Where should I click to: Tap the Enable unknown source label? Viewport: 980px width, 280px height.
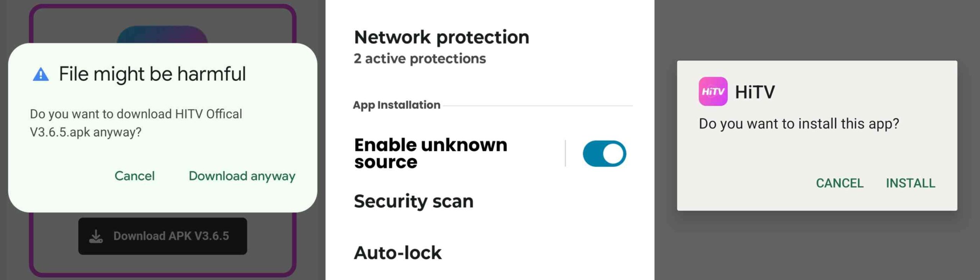coord(431,153)
